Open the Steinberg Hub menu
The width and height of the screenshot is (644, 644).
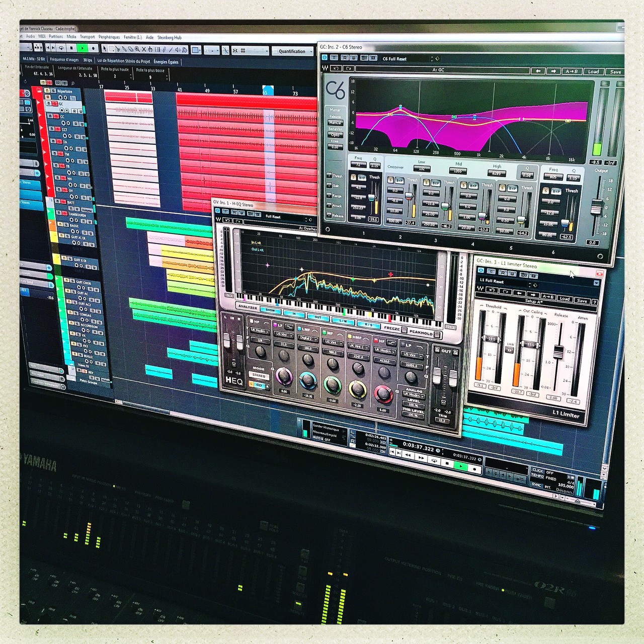point(170,37)
